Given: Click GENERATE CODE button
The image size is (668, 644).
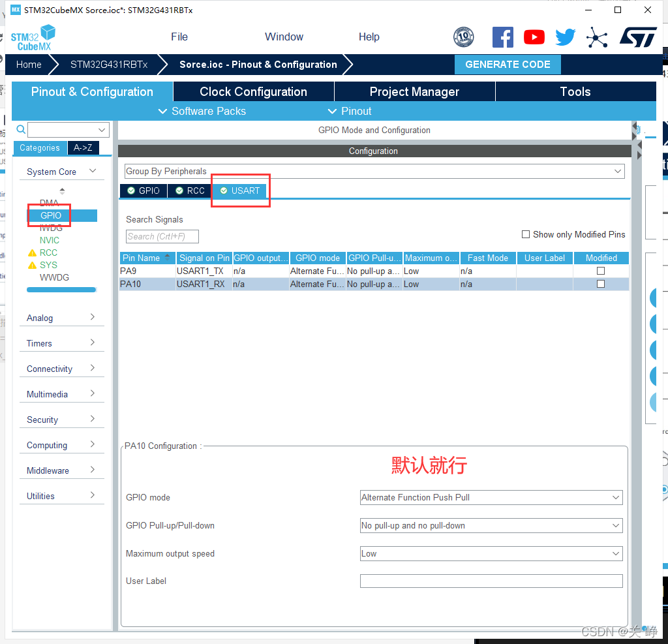Looking at the screenshot, I should point(508,65).
